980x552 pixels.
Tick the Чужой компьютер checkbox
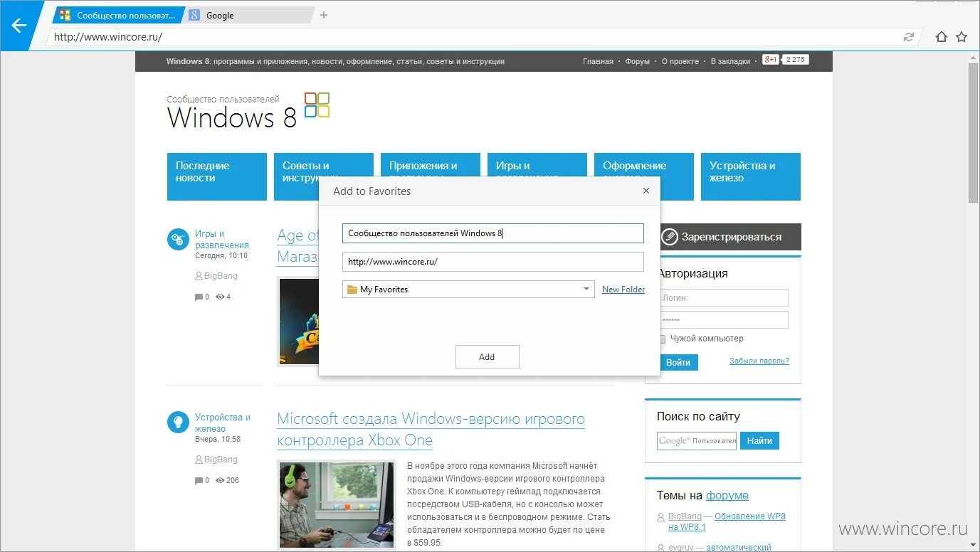pos(662,339)
